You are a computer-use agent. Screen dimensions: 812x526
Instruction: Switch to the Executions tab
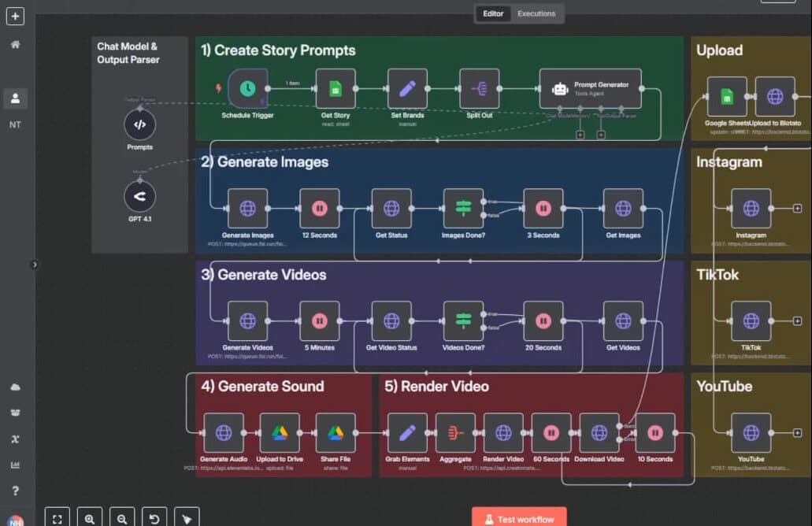tap(536, 13)
